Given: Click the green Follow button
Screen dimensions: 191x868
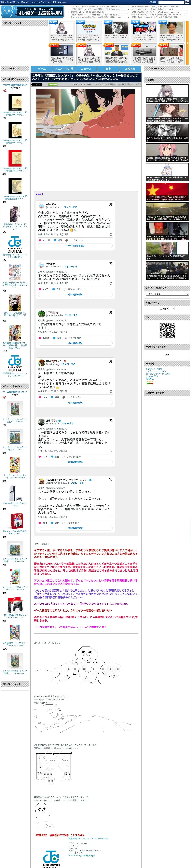Looking at the screenshot, I should (x=53, y=85).
